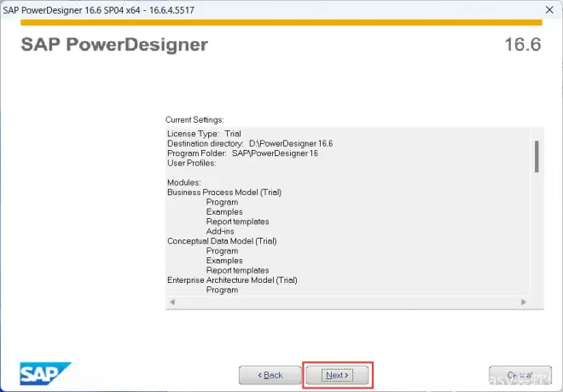Click the 16.6 version number heading
This screenshot has width=563, height=392.
(523, 44)
